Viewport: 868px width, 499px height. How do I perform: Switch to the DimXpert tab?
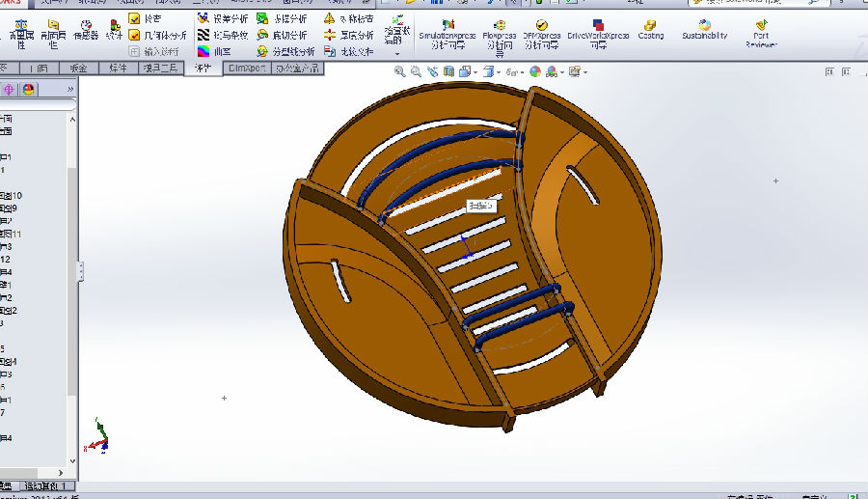[247, 69]
